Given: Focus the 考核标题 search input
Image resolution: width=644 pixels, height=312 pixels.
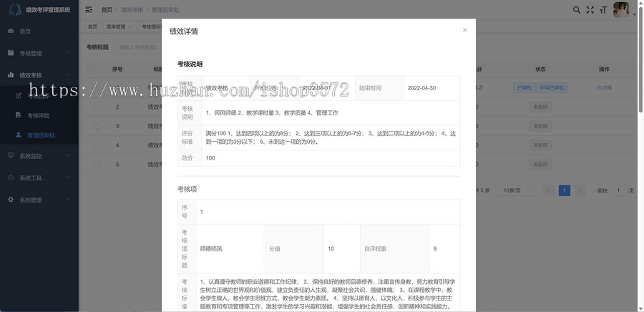Looking at the screenshot, I should pos(137,47).
